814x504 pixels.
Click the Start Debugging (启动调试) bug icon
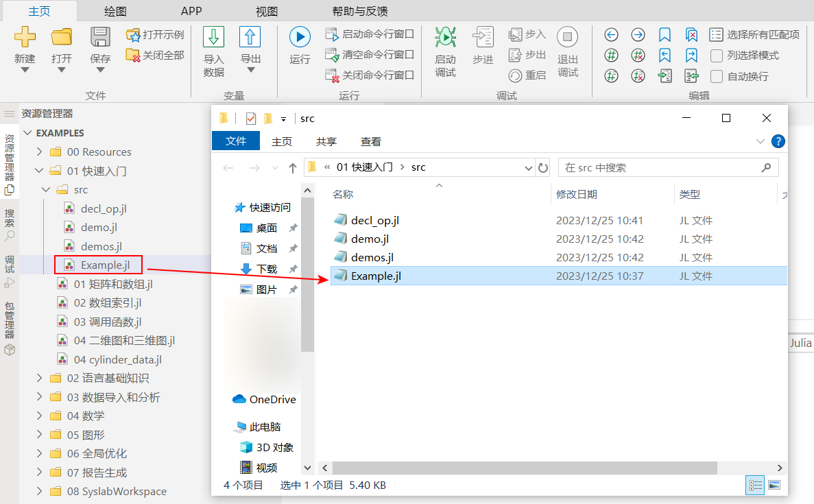click(445, 38)
